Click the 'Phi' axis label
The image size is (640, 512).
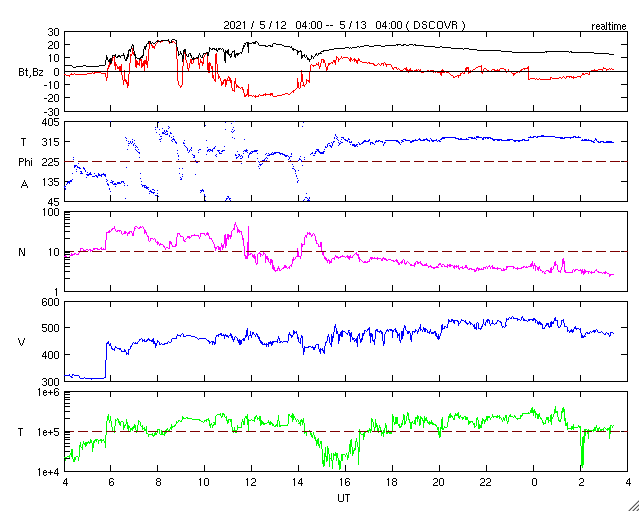click(25, 163)
